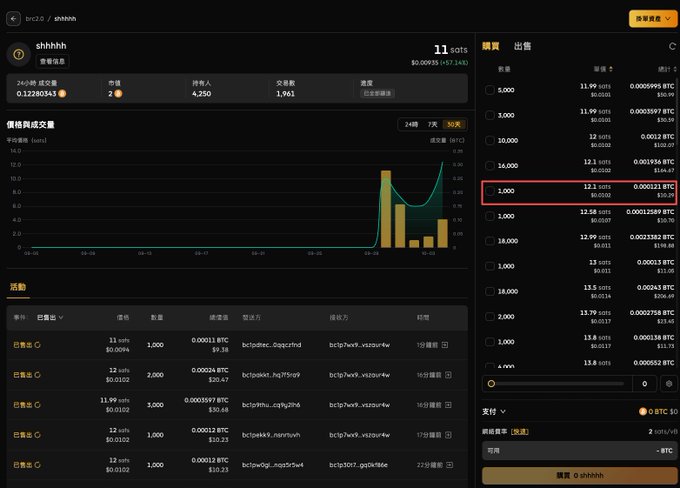This screenshot has width=680, height=488.
Task: Click sender address bc1pw0gl..nqa5r5w4
Action: pyautogui.click(x=273, y=465)
